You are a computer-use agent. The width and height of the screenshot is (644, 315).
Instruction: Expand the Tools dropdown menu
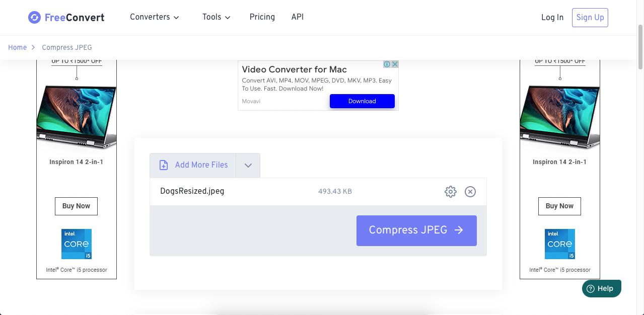tap(216, 17)
